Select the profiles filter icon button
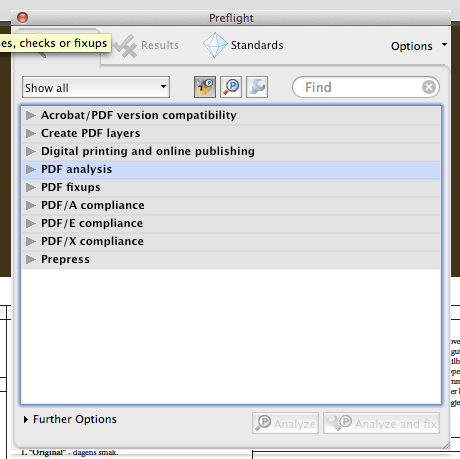The width and height of the screenshot is (460, 459). click(x=205, y=87)
